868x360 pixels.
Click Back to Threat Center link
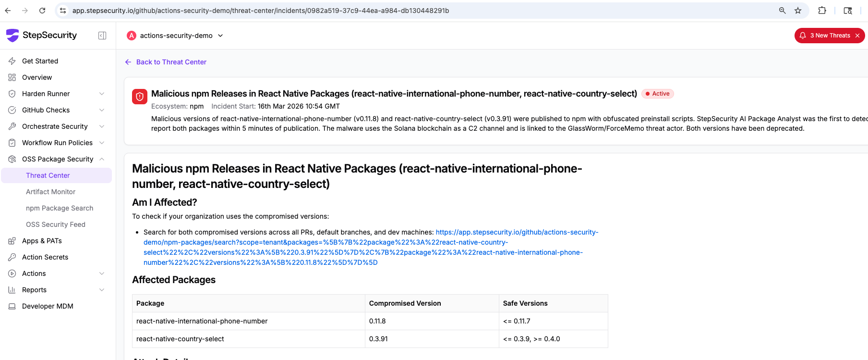(x=171, y=62)
